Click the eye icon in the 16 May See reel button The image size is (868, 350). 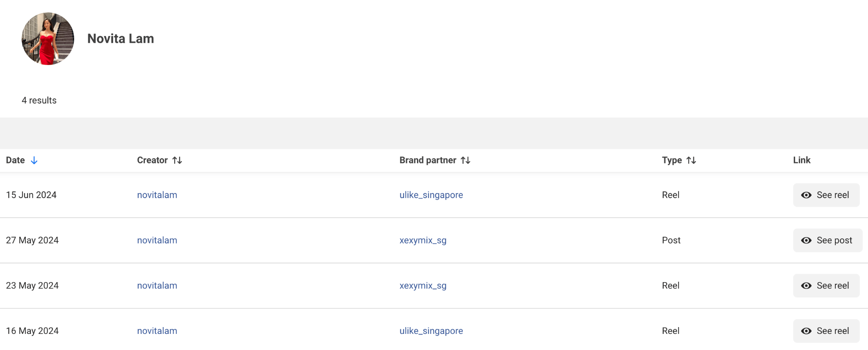tap(807, 331)
